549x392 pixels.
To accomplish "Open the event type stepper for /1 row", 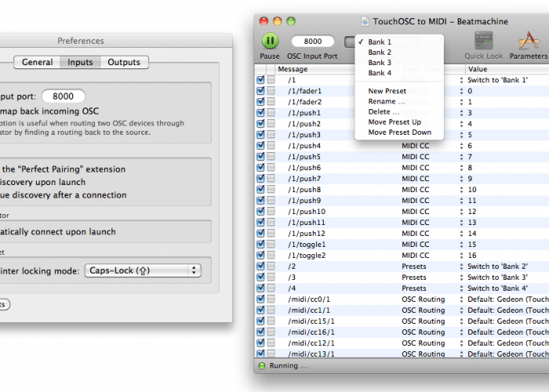I will click(461, 80).
